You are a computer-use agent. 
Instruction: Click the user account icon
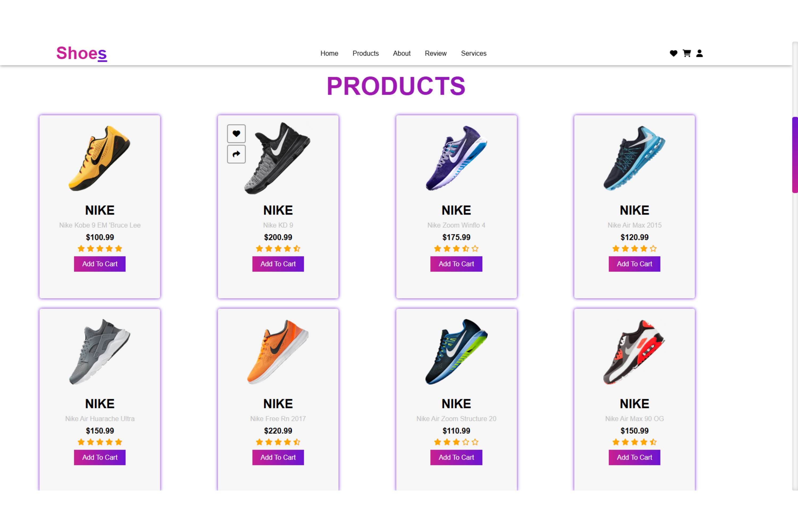coord(700,53)
